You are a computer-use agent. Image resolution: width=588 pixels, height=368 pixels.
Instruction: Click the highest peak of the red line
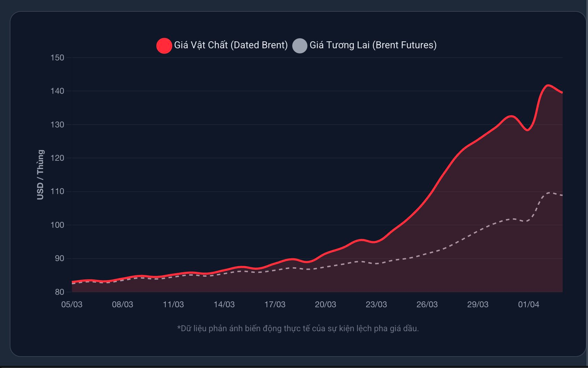coord(548,85)
